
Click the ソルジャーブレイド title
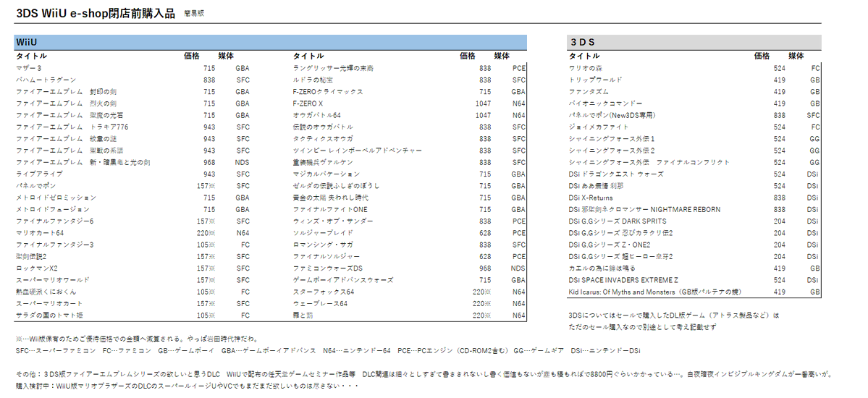coord(323,233)
